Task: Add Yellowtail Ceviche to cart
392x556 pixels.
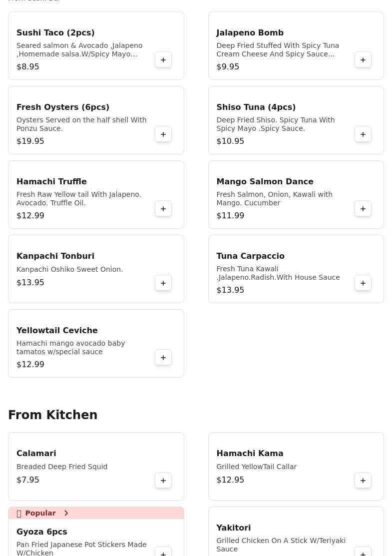Action: [163, 358]
